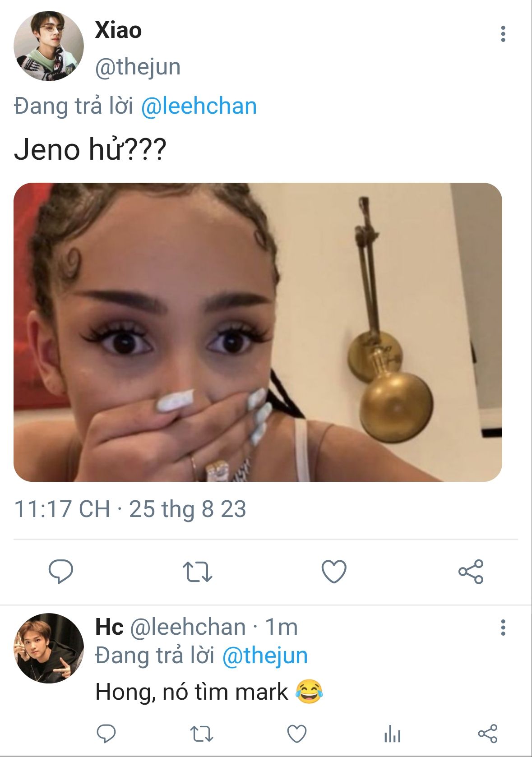Retweet Hc's reply
Viewport: 532px width, 757px height.
pos(201,734)
